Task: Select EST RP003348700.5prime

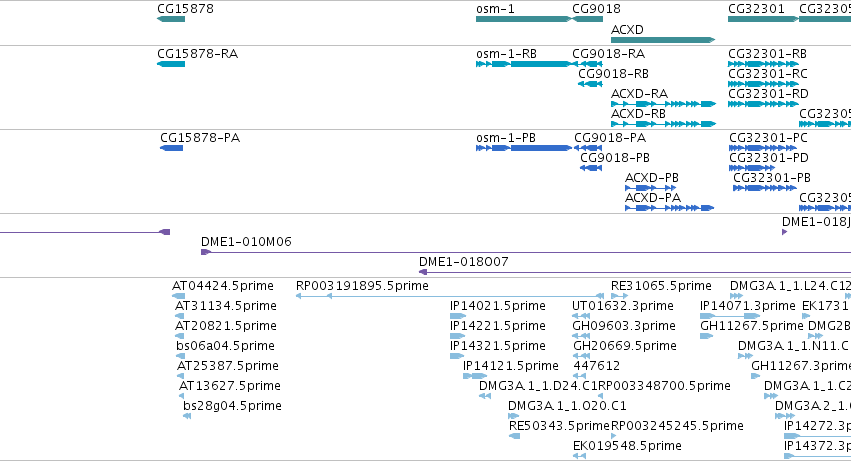Action: [600, 396]
